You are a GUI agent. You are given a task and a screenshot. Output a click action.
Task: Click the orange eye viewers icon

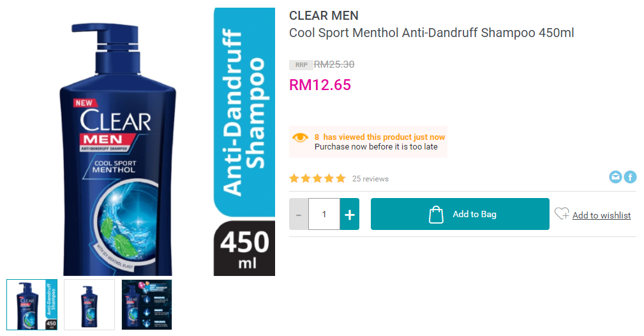300,137
